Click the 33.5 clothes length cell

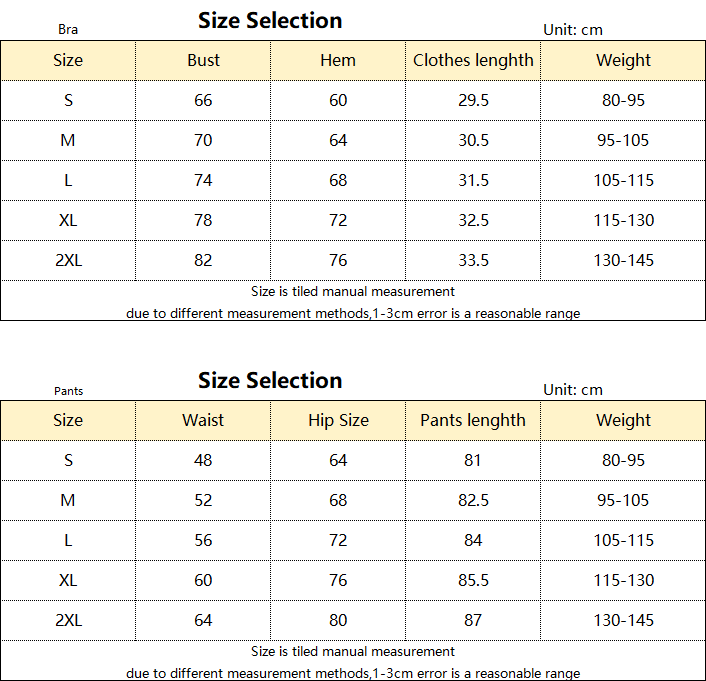473,260
